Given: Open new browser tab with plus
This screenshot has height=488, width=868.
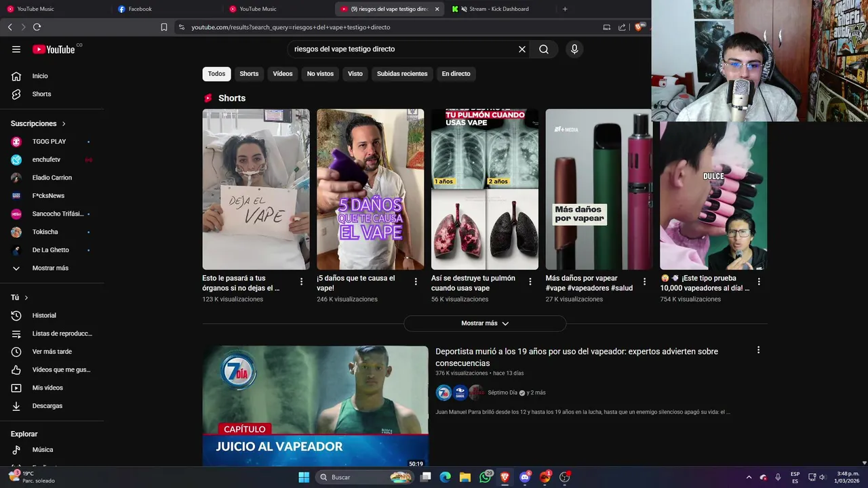Looking at the screenshot, I should pyautogui.click(x=565, y=9).
